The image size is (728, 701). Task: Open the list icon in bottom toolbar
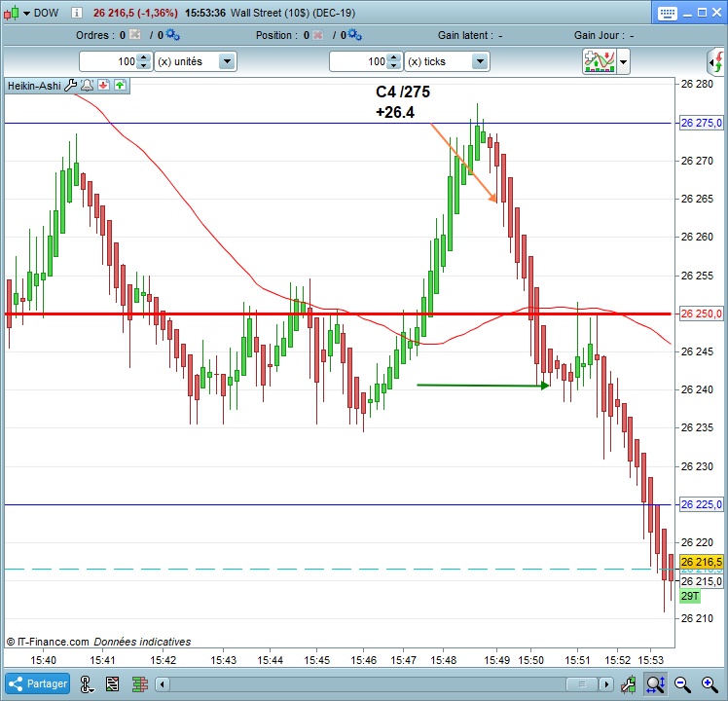pyautogui.click(x=112, y=683)
